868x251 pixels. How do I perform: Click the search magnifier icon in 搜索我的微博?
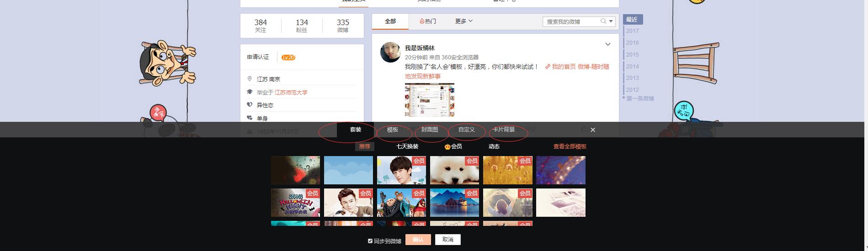pos(603,21)
